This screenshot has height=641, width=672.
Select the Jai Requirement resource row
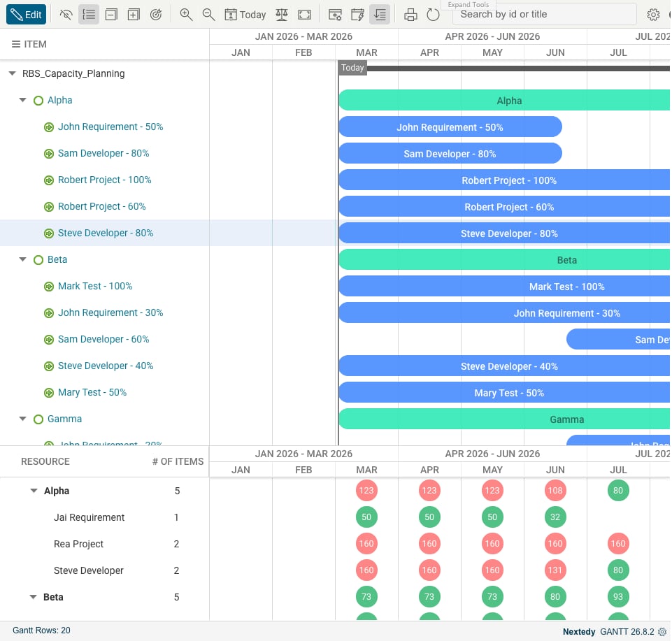(x=105, y=517)
